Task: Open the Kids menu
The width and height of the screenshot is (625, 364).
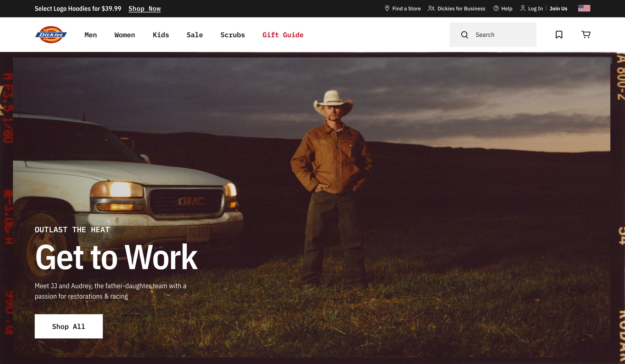Action: (161, 35)
